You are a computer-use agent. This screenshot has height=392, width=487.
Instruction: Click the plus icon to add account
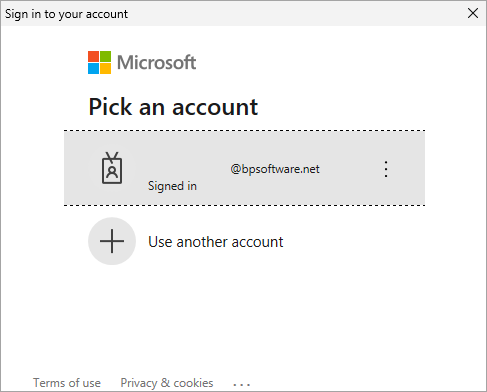tap(112, 241)
